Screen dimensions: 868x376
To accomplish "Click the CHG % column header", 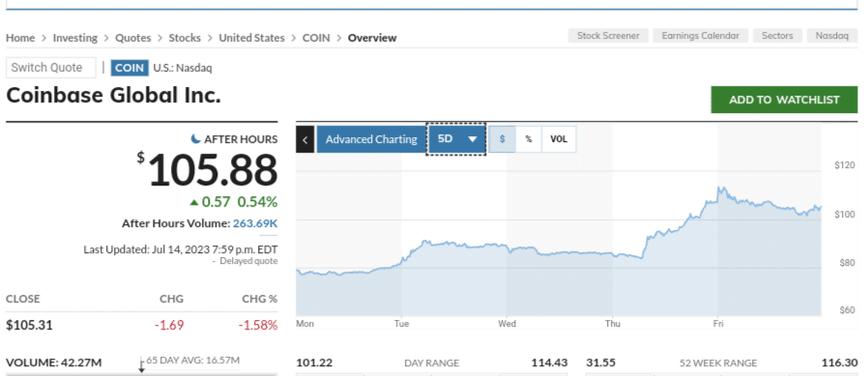I will (x=260, y=299).
